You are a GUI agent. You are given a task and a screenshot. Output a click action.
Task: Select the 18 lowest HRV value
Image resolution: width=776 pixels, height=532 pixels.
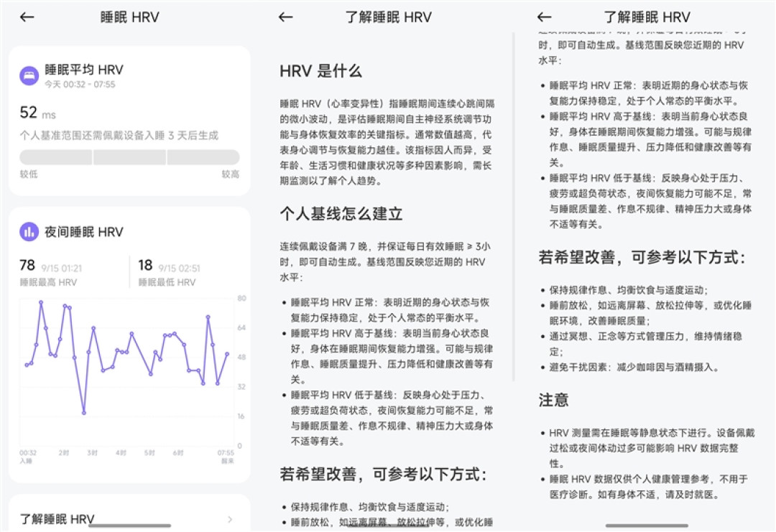click(x=145, y=266)
